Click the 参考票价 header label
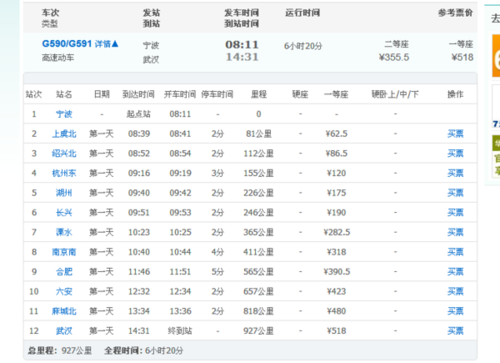This screenshot has height=363, width=500. click(x=455, y=13)
